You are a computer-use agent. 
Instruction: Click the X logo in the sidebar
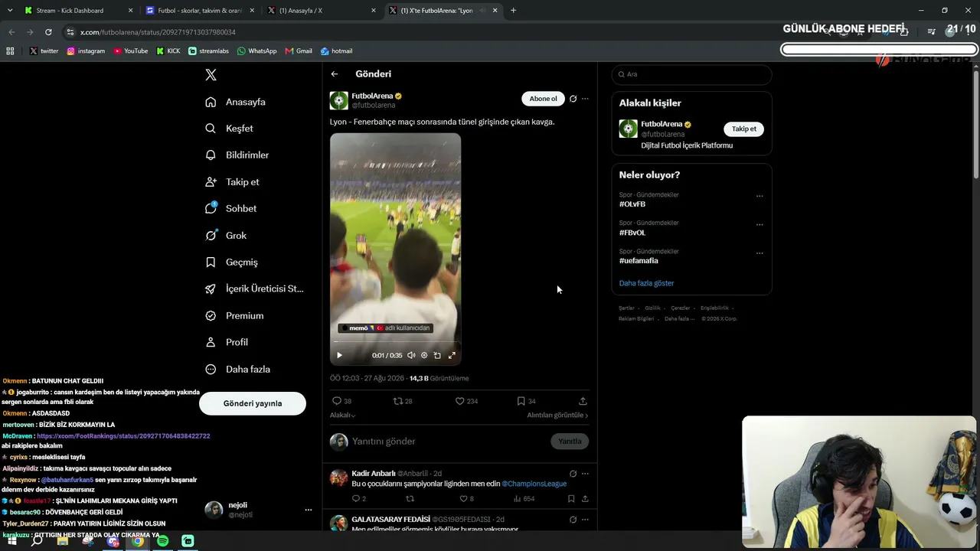pos(211,75)
